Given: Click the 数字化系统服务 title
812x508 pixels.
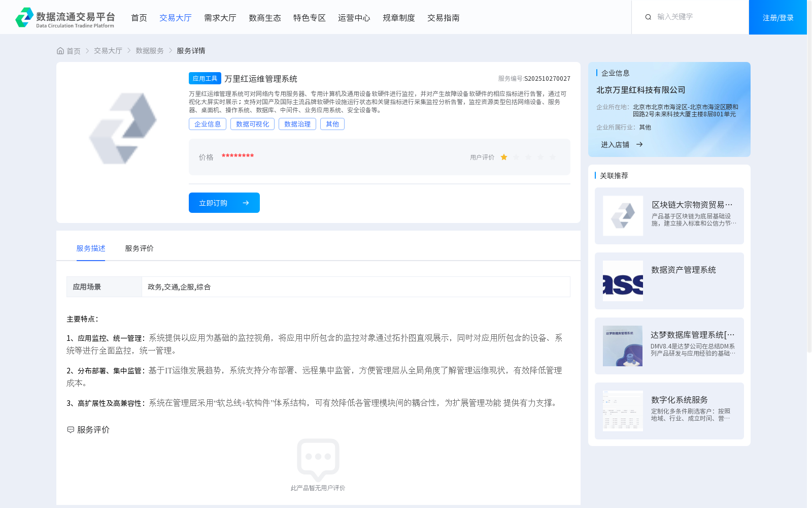Looking at the screenshot, I should coord(680,400).
